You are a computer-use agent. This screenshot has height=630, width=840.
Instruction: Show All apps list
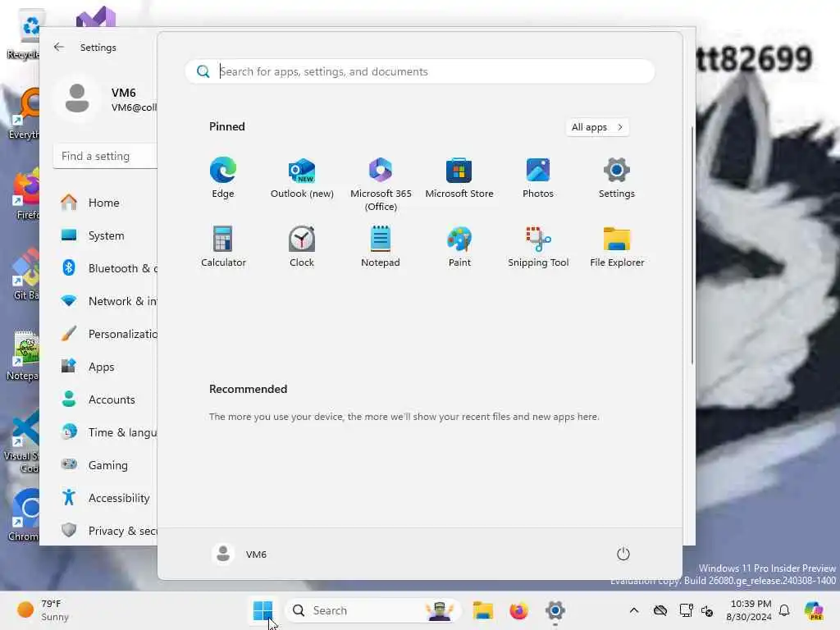click(x=597, y=127)
